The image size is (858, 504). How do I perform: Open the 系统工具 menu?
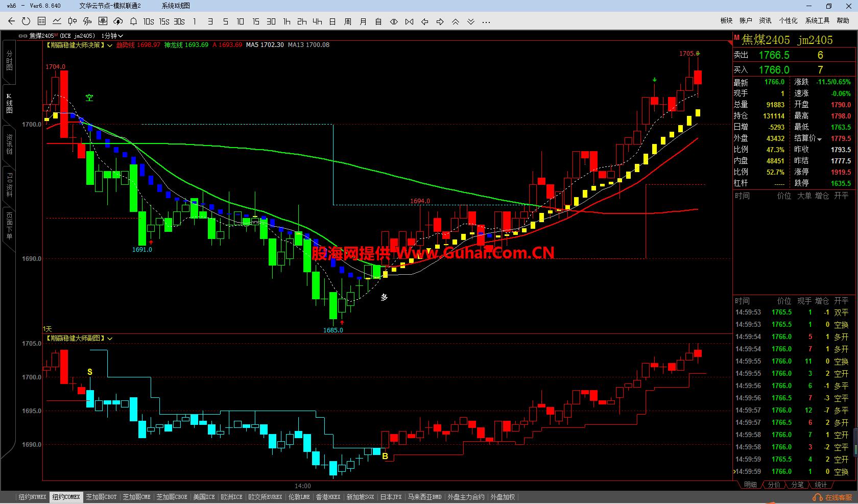click(x=817, y=20)
